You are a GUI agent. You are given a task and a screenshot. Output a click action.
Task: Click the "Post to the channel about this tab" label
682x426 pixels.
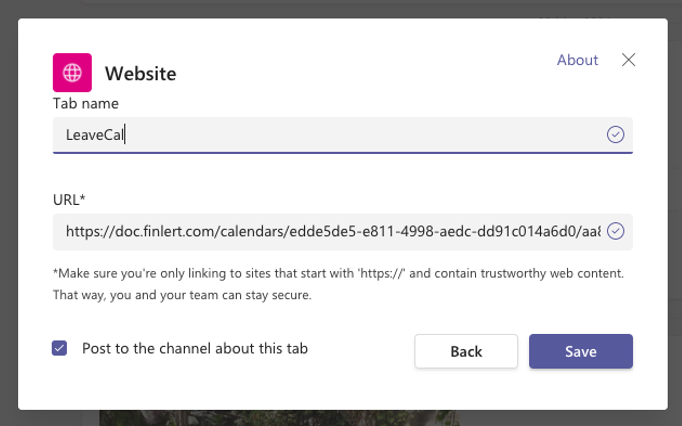coord(195,349)
